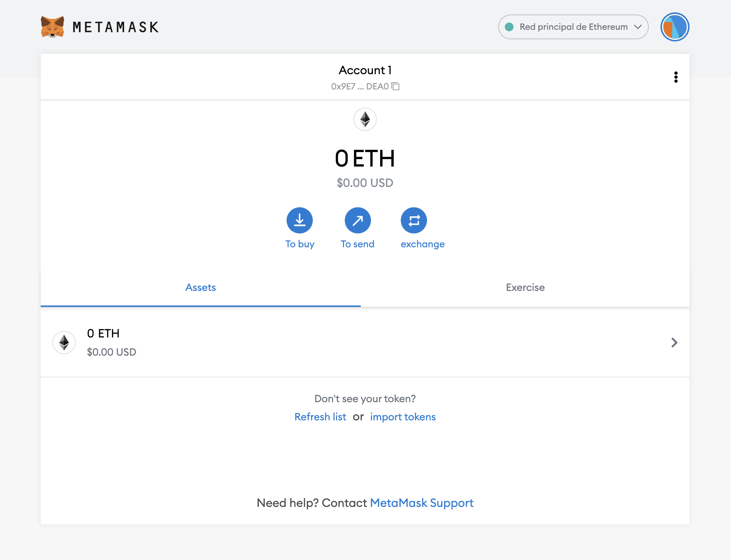The image size is (731, 560).
Task: Open the ETH asset details chevron
Action: point(674,343)
